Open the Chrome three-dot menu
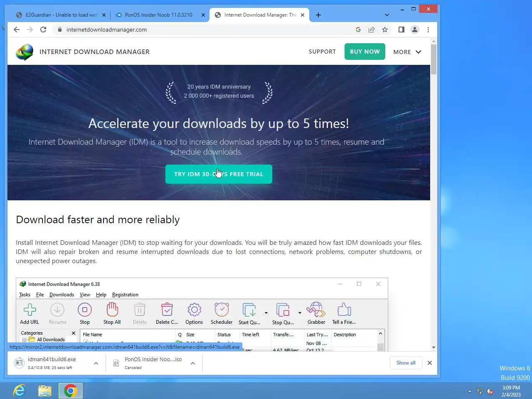This screenshot has height=399, width=532. tap(428, 30)
